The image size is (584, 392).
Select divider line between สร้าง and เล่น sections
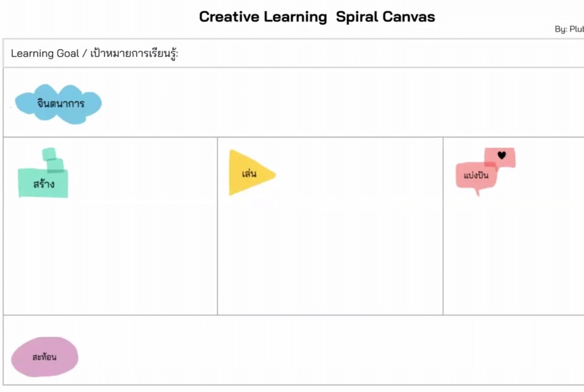tap(217, 226)
